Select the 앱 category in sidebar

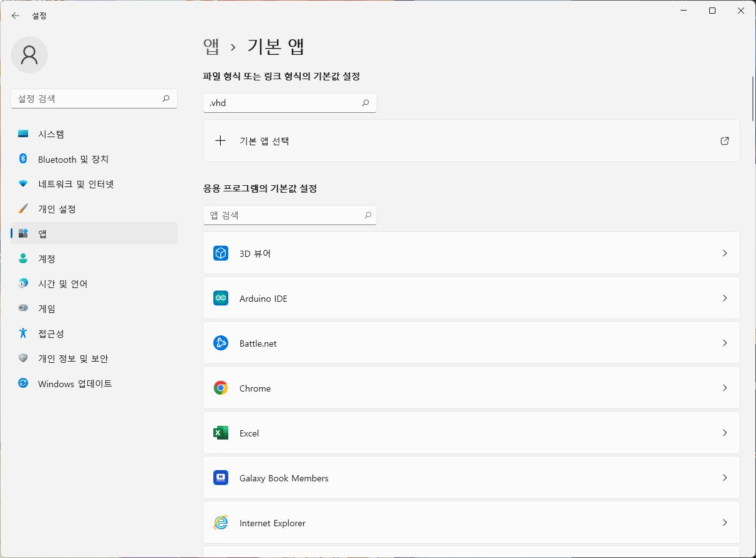(94, 233)
